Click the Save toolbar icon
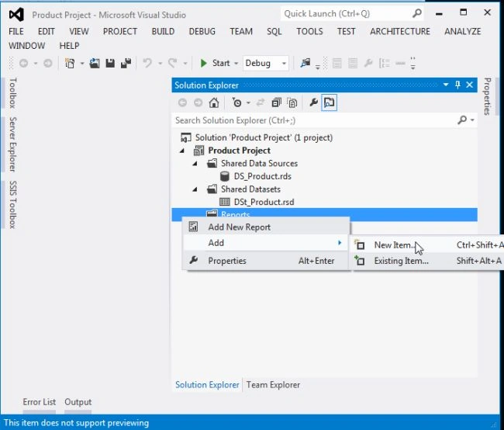Image resolution: width=504 pixels, height=430 pixels. [x=110, y=63]
